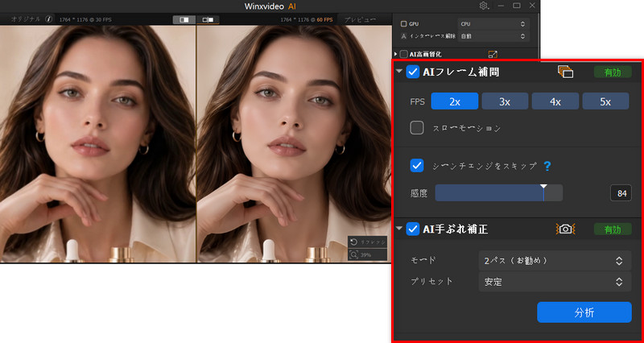Click the blue 分析 button
Viewport: 644px width, 343px height.
(x=584, y=312)
